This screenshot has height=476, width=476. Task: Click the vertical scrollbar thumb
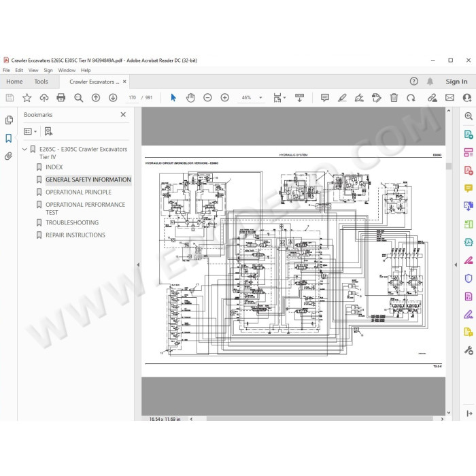point(449,166)
